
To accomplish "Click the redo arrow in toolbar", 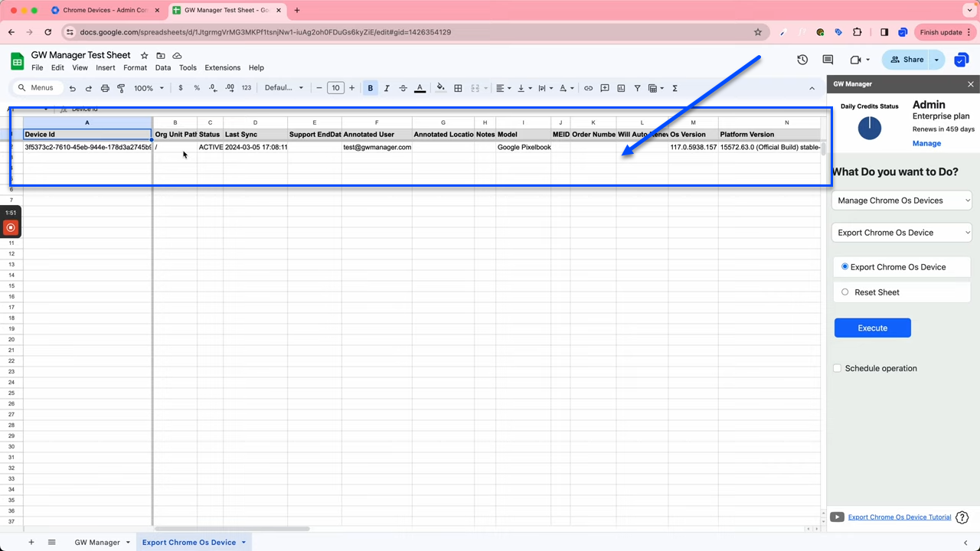I will (x=89, y=88).
